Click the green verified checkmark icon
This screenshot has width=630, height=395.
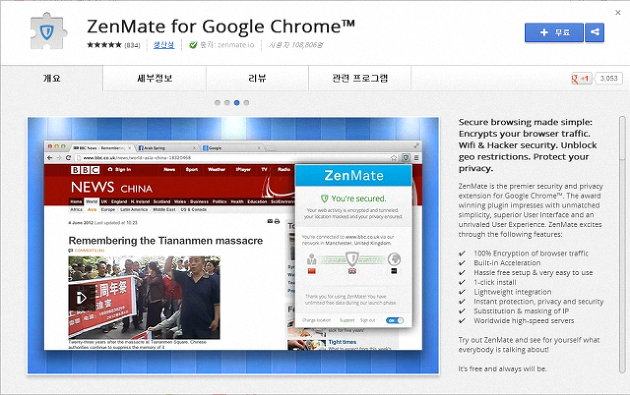point(193,45)
